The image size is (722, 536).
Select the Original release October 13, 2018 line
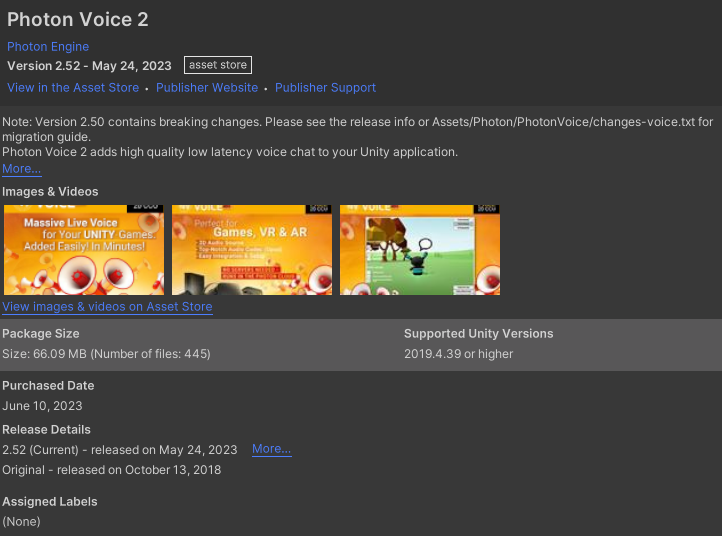point(111,470)
